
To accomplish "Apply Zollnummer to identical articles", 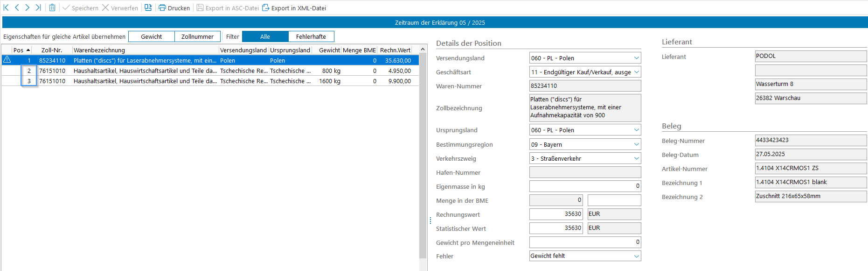I will (x=197, y=36).
